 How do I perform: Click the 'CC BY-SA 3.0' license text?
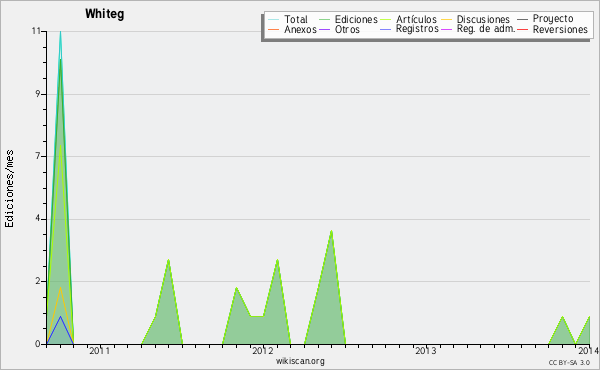(x=569, y=362)
